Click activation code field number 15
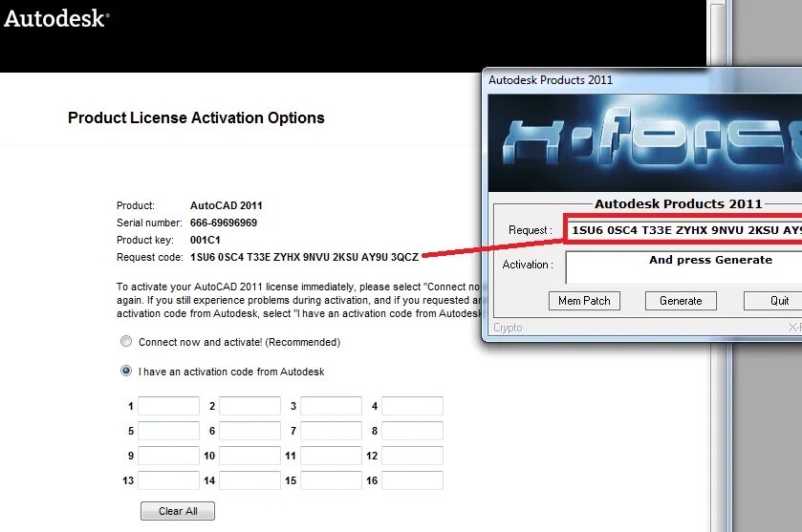 (x=332, y=480)
